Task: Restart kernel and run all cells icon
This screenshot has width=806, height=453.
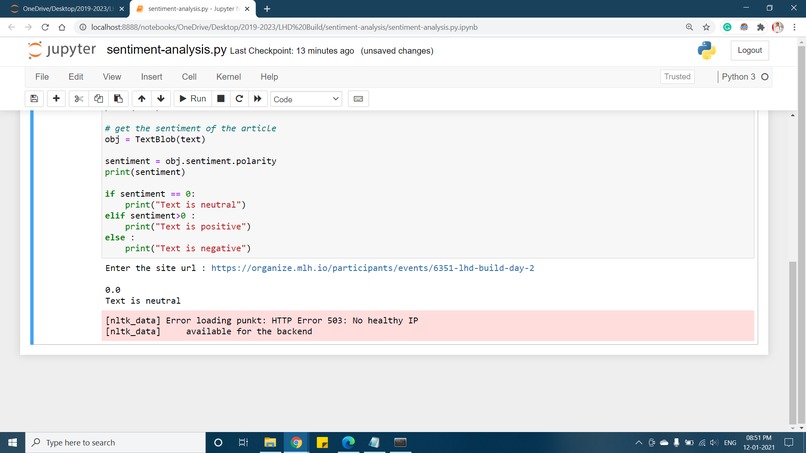Action: coord(258,99)
